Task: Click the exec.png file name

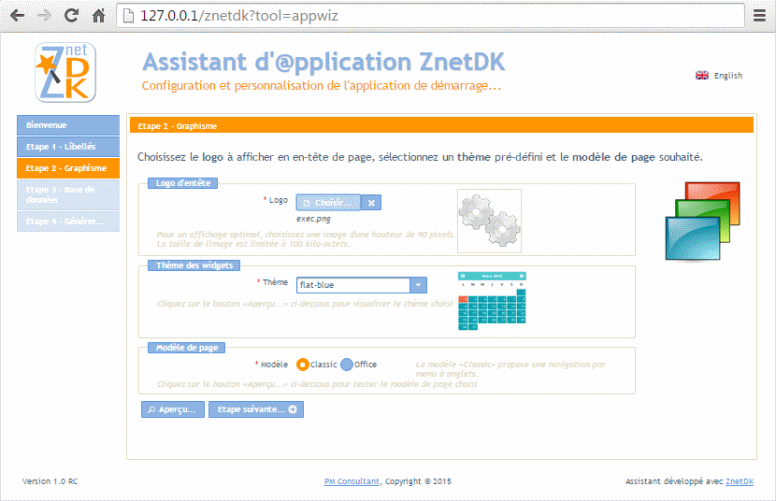Action: [313, 219]
